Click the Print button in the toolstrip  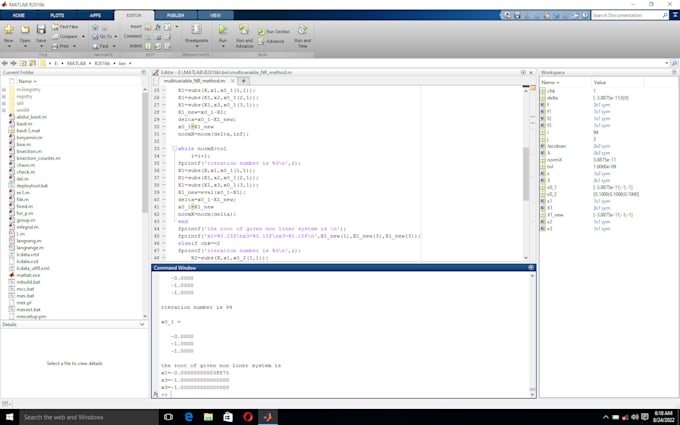click(x=61, y=46)
